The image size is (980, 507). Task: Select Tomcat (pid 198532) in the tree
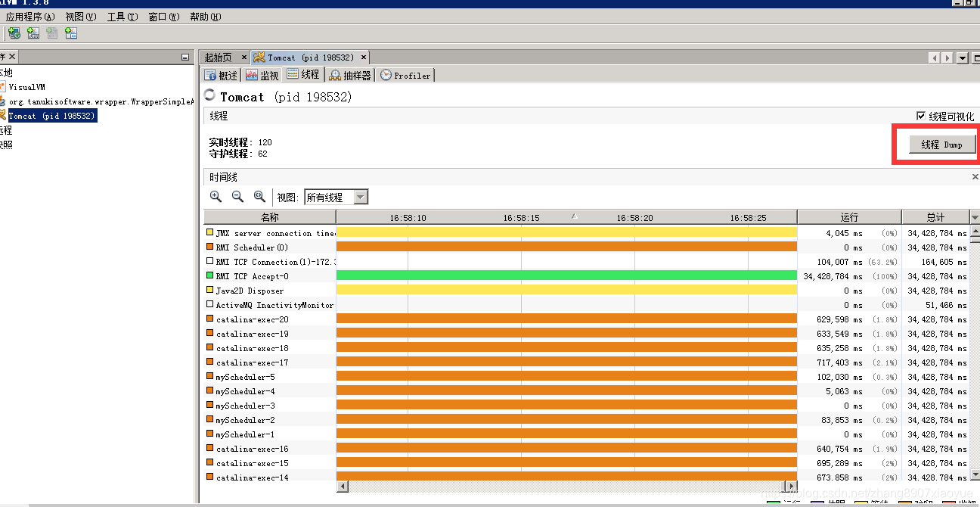(x=52, y=116)
